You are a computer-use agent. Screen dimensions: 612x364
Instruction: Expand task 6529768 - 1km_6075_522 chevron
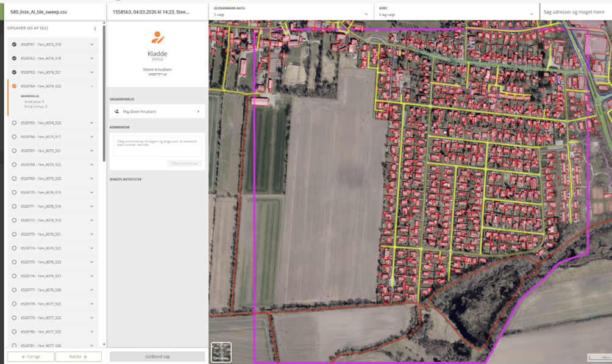pos(92,165)
